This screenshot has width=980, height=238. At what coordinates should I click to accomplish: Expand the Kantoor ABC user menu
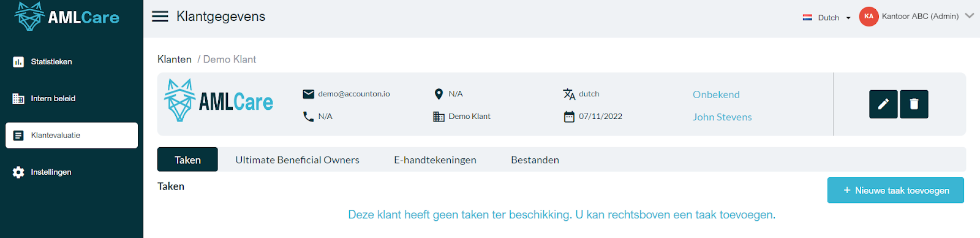(969, 16)
